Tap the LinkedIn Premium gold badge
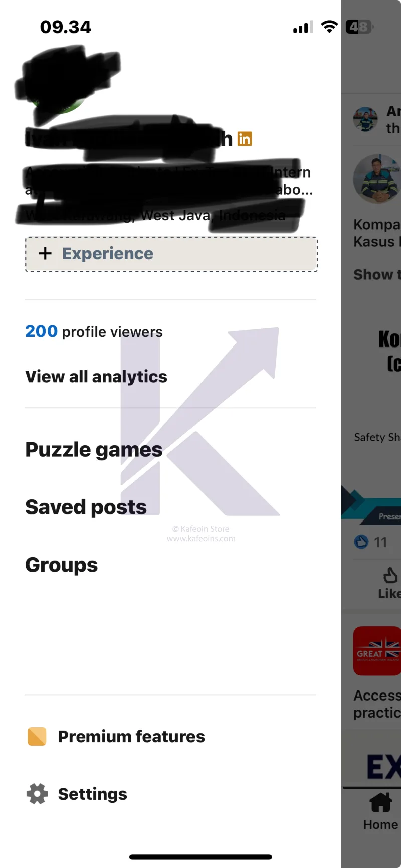The width and height of the screenshot is (401, 868). point(245,139)
